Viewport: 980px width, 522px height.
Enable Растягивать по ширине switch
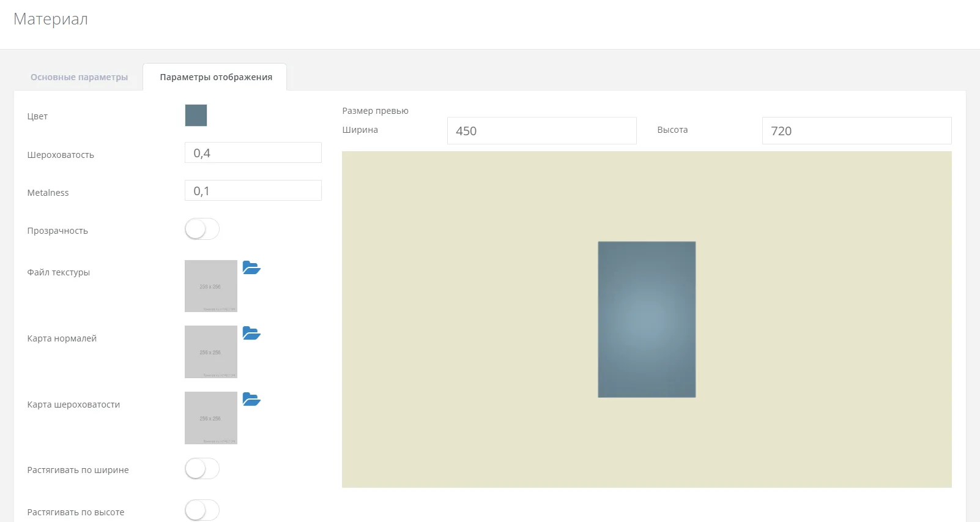tap(202, 469)
